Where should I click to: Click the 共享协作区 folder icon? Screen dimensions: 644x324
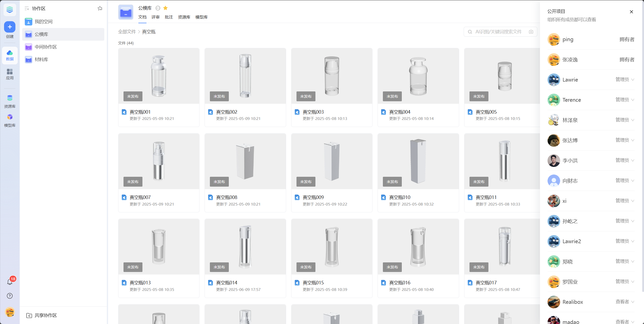pyautogui.click(x=29, y=315)
